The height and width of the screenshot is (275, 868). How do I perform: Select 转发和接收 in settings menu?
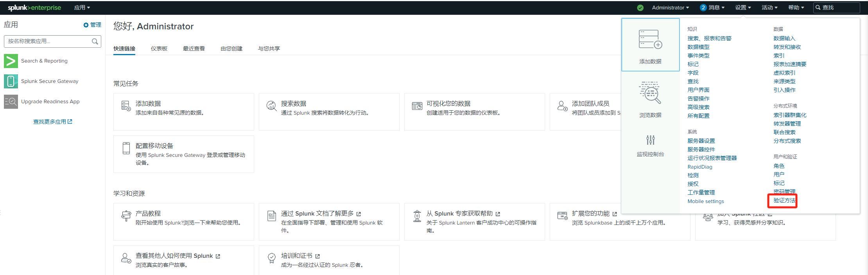[787, 47]
